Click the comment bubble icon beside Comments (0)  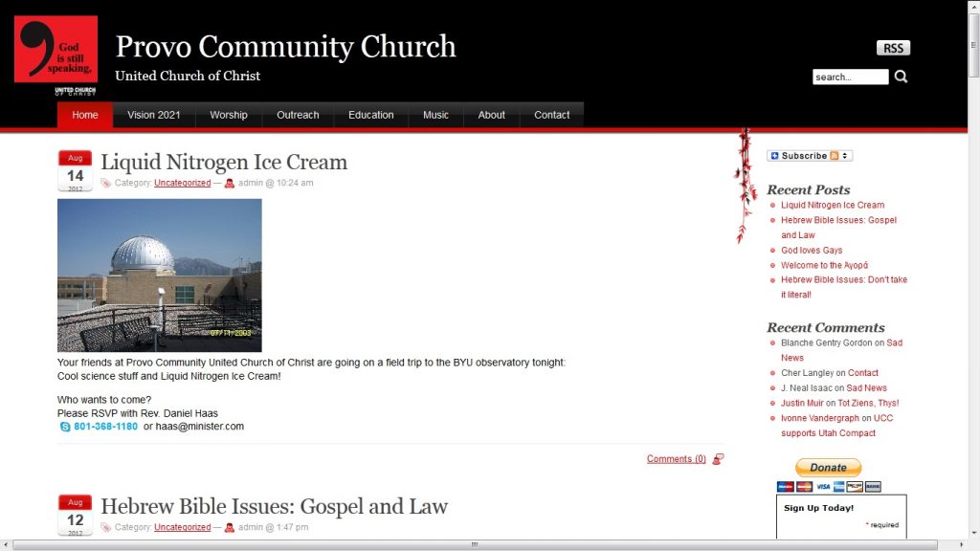(x=718, y=459)
